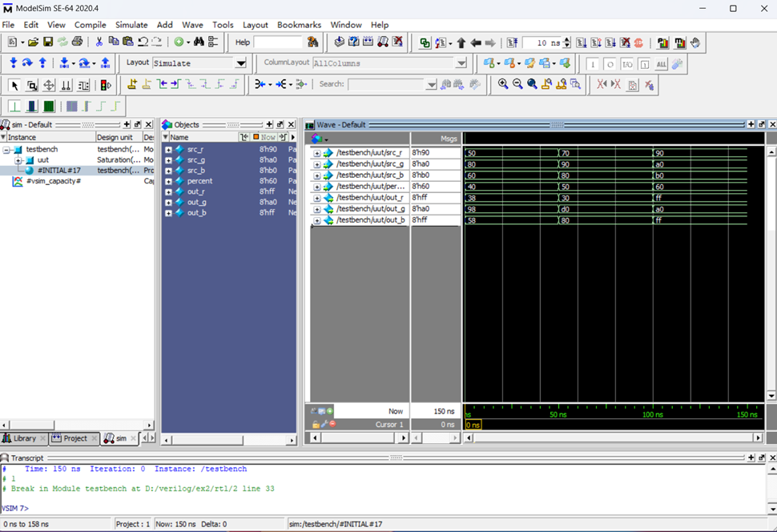777x532 pixels.
Task: Click the Zoom Full dark magnifier icon
Action: 532,84
